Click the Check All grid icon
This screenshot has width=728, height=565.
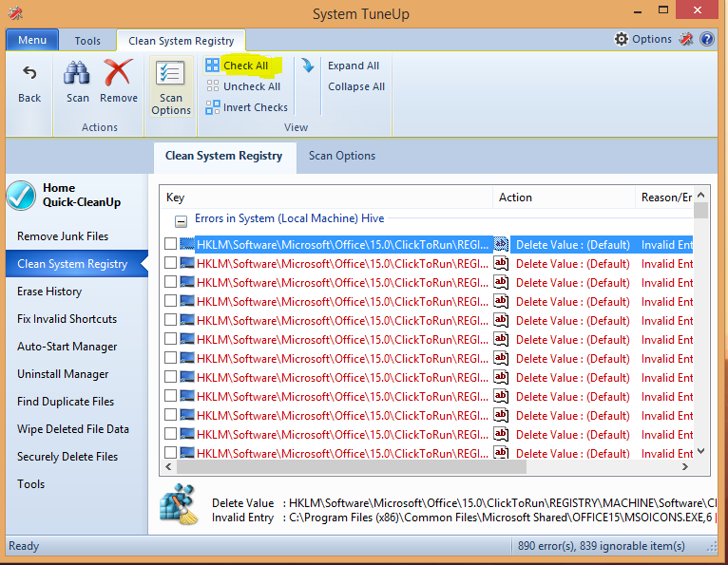click(x=212, y=66)
